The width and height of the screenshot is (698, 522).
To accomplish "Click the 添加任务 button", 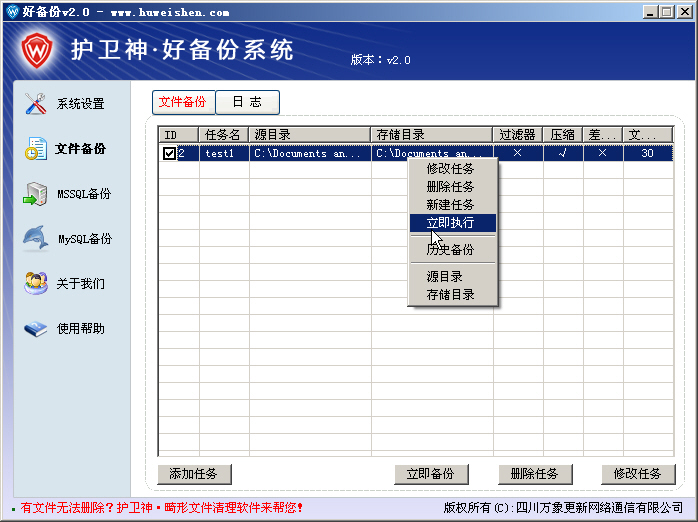I will click(x=194, y=474).
